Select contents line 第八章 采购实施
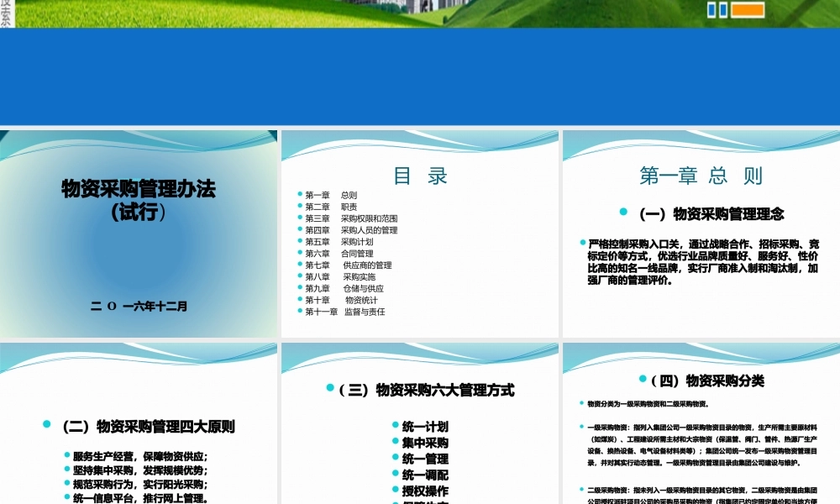 [x=340, y=277]
